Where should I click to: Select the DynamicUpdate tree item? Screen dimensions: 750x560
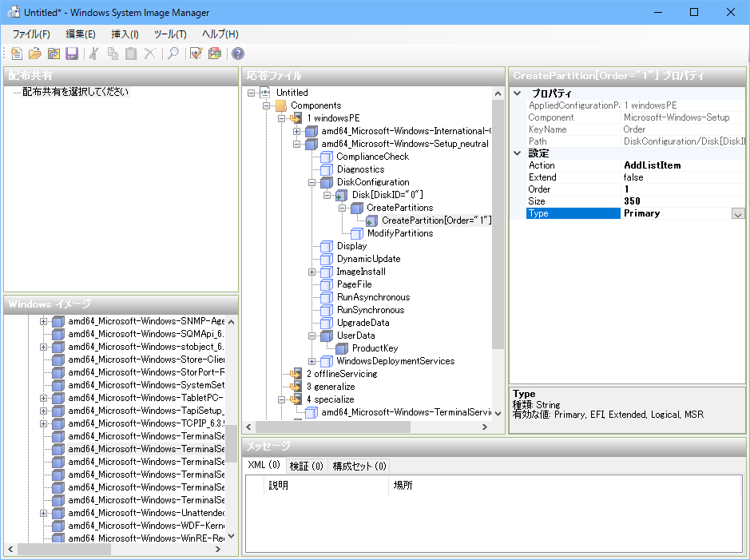point(368,259)
